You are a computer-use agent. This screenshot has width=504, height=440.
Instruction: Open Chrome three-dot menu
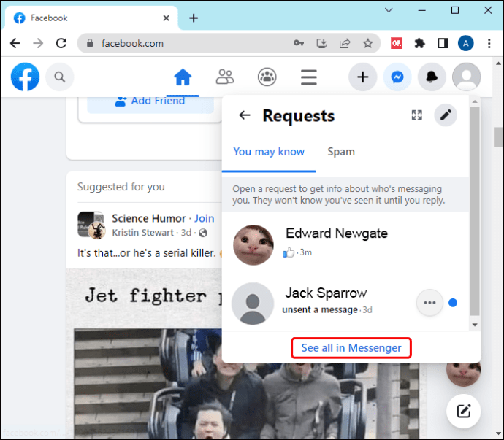[x=489, y=43]
